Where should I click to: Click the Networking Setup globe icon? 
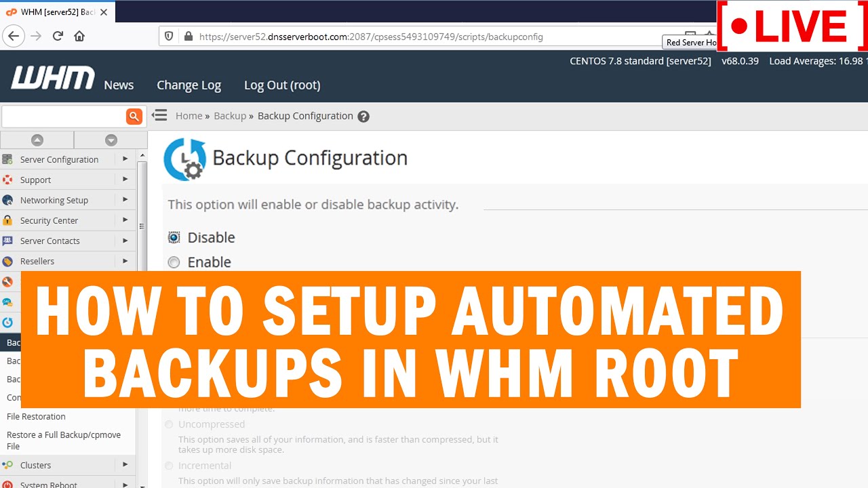[x=7, y=200]
